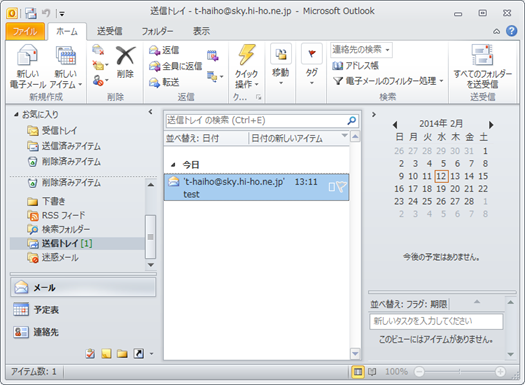The width and height of the screenshot is (525, 385).
Task: Reply using the 返信 button
Action: point(164,50)
